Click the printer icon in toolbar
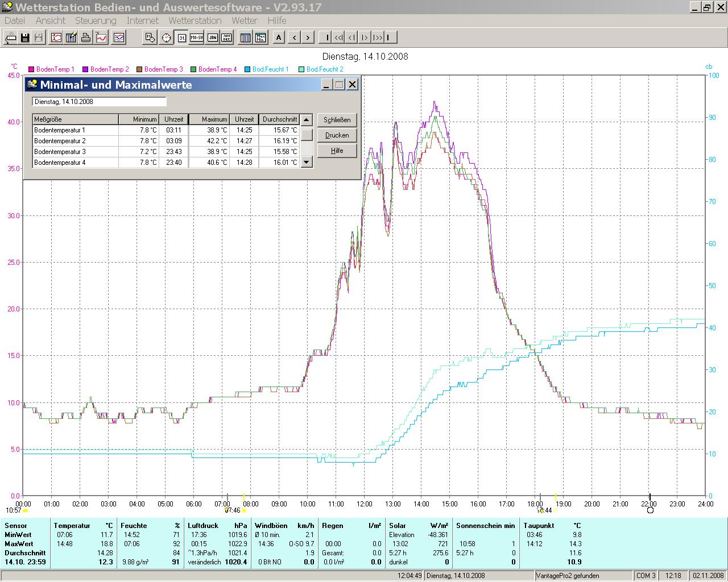 (86, 38)
